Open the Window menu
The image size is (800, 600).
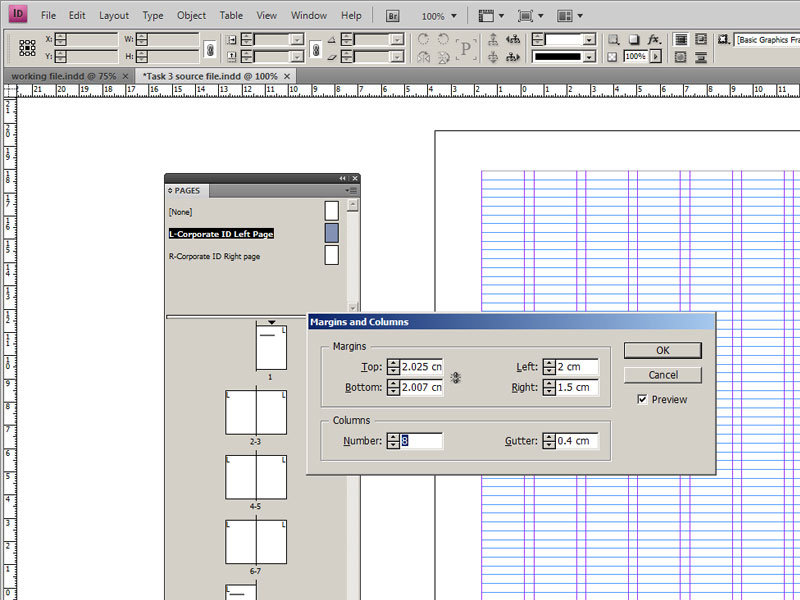pos(309,16)
